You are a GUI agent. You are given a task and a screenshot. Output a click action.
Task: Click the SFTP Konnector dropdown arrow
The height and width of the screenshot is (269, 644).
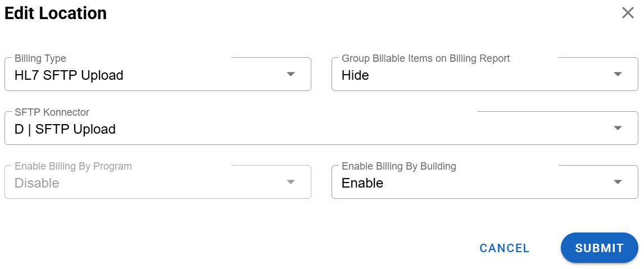click(618, 128)
